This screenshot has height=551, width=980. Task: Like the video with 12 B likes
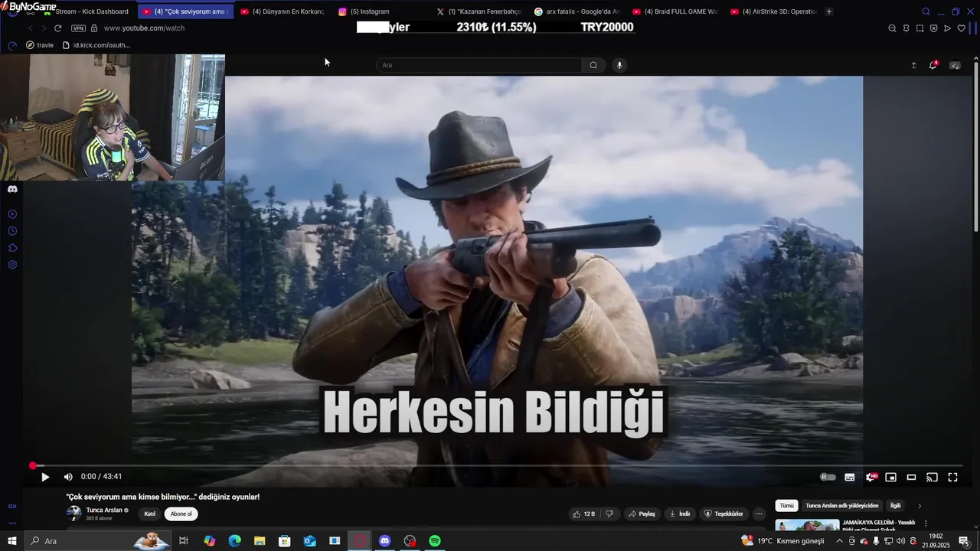pos(584,514)
